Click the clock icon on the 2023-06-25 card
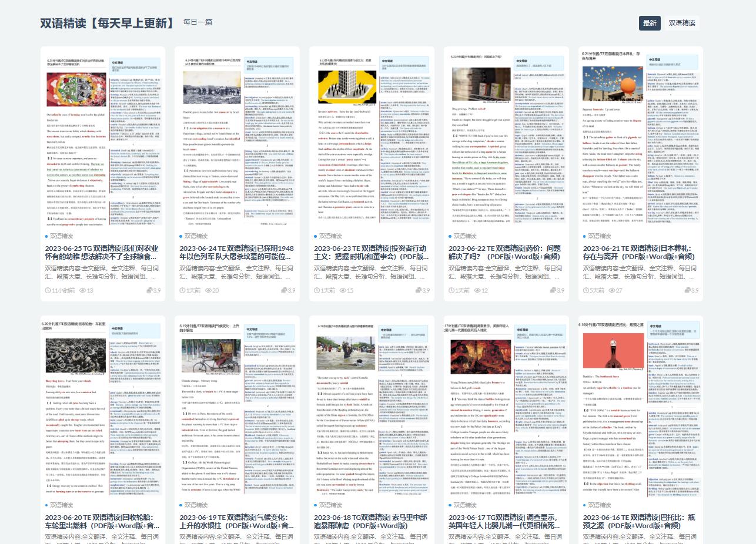The width and height of the screenshot is (756, 544). 48,289
